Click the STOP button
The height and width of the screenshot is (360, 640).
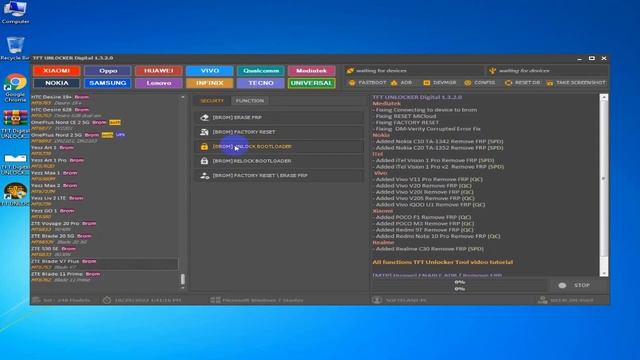pyautogui.click(x=577, y=285)
